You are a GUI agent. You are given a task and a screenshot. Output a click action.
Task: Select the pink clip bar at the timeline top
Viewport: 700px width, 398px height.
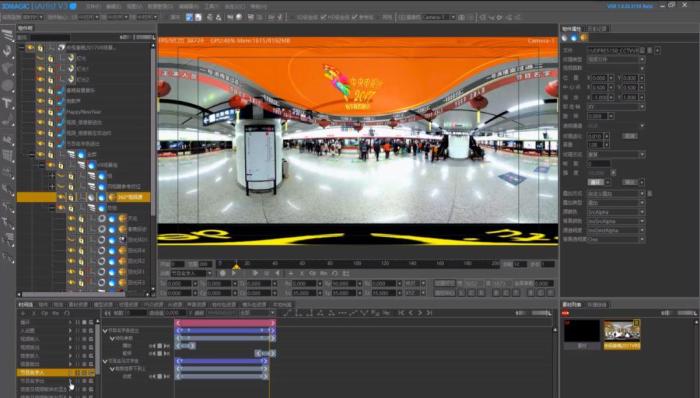(225, 323)
